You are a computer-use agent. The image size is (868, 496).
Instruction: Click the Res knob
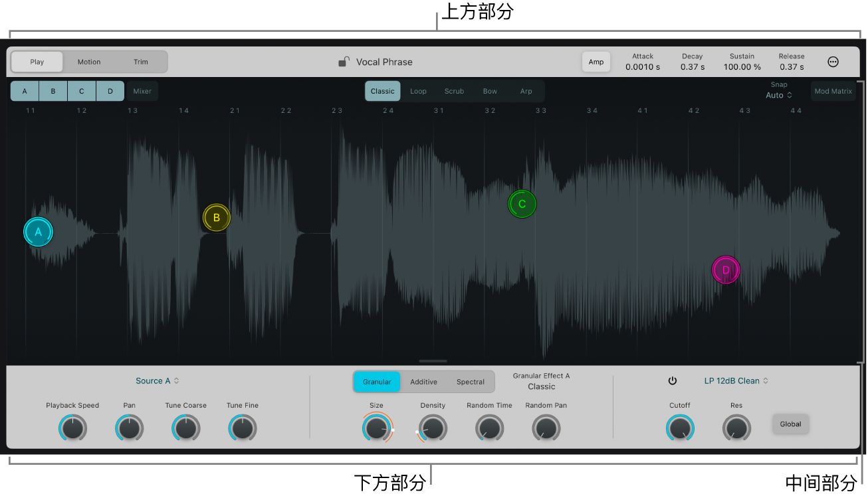point(736,428)
